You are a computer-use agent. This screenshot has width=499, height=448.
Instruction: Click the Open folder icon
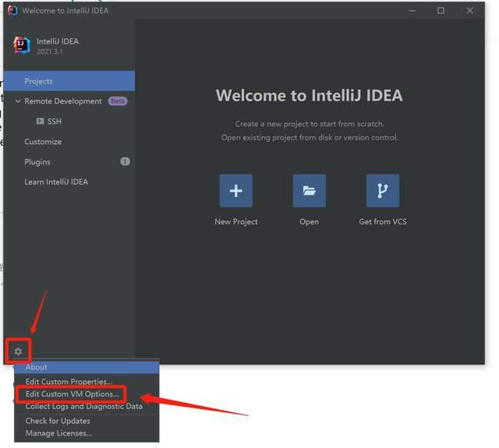(310, 191)
